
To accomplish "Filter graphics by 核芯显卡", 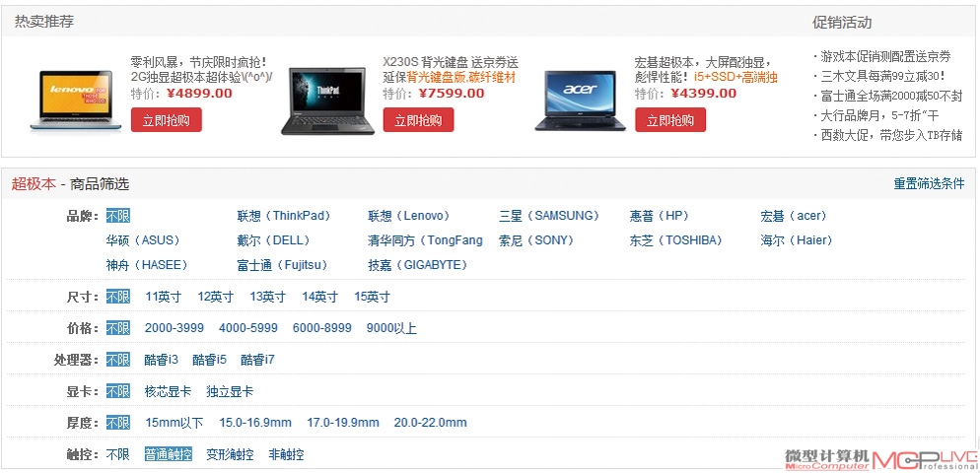I will click(x=168, y=392).
